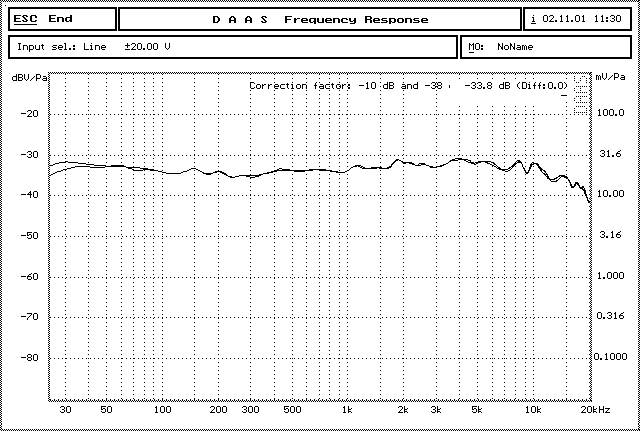Click the -33.8 dB correction value
This screenshot has width=640, height=431.
pos(488,86)
